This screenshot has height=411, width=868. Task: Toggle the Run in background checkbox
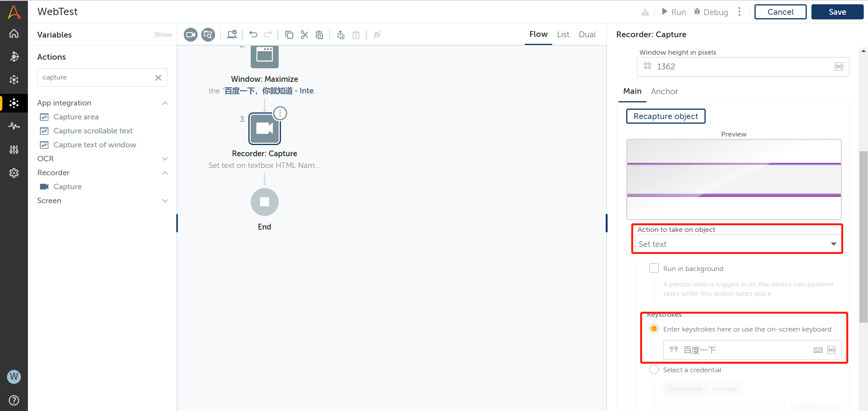(x=654, y=268)
